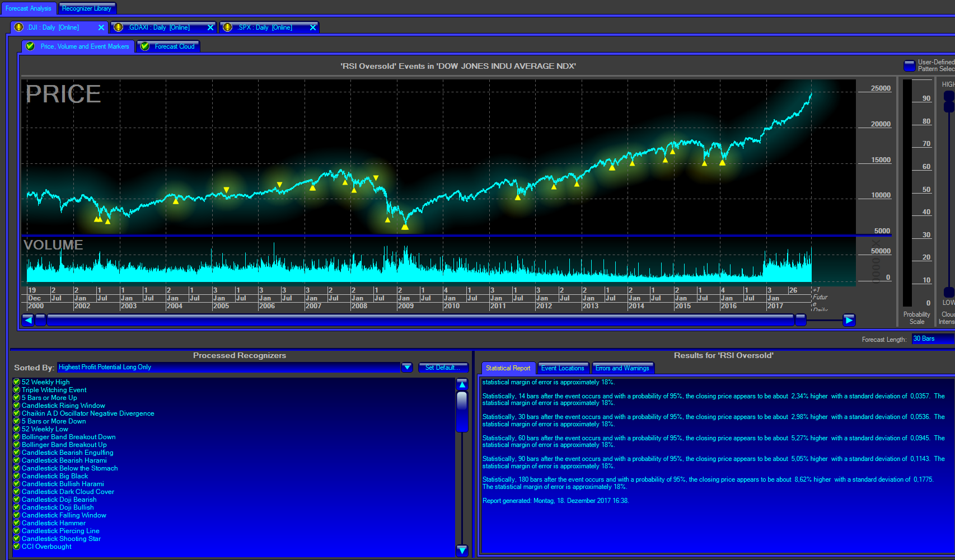This screenshot has height=560, width=955.
Task: Toggle the User-Defined Pattern Select checkbox
Action: tap(910, 65)
